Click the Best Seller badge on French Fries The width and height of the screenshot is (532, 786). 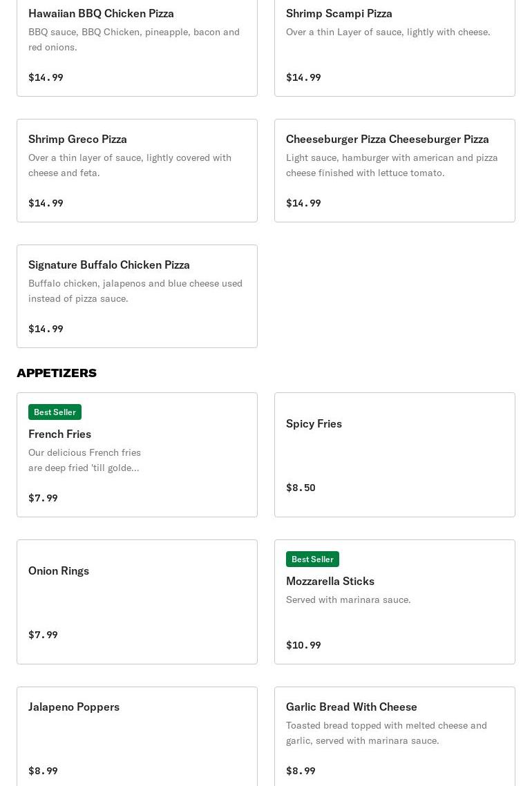55,412
